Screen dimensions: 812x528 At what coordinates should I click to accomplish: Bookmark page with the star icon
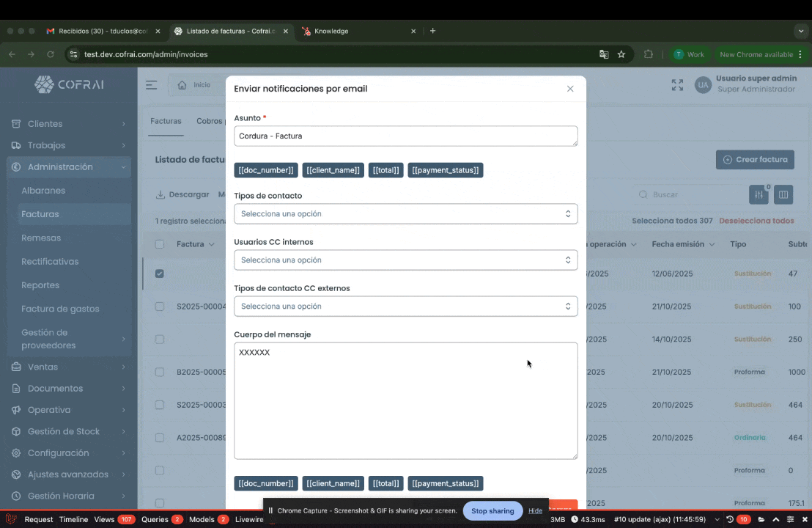621,54
